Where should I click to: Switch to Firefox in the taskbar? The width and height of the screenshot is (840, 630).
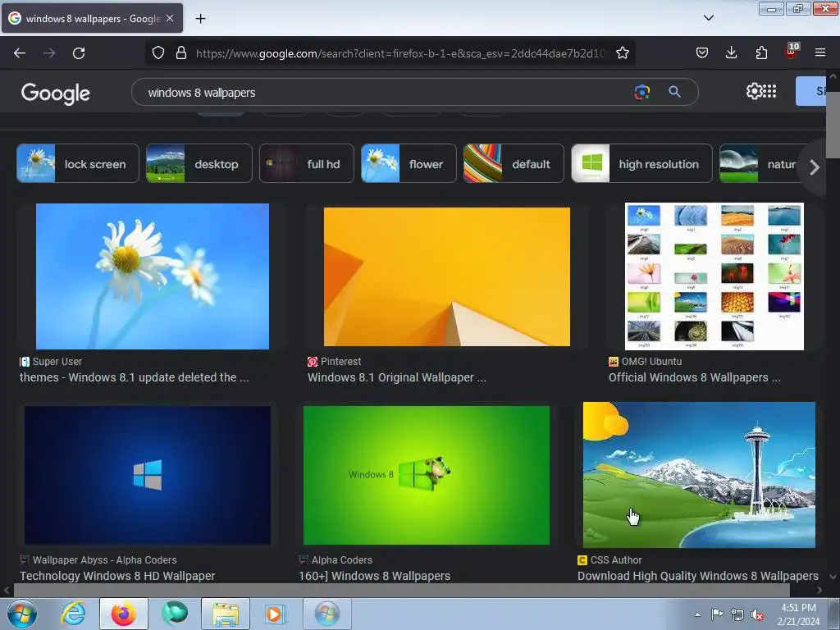click(124, 614)
